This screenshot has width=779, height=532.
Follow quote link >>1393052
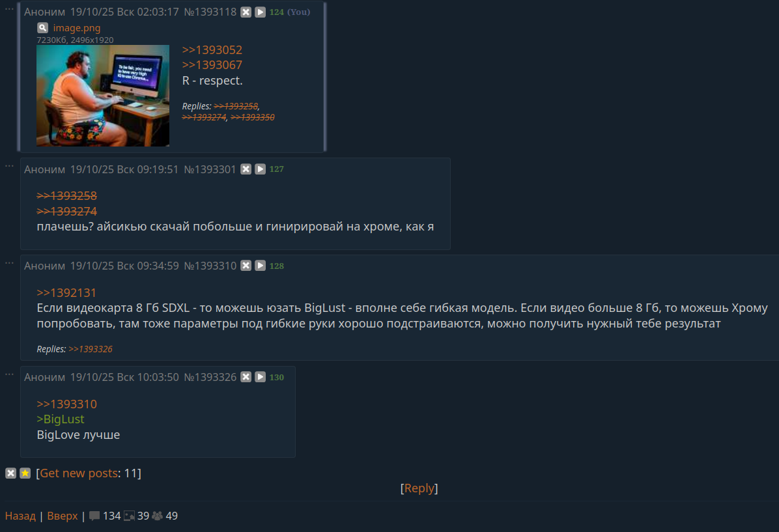click(x=212, y=50)
